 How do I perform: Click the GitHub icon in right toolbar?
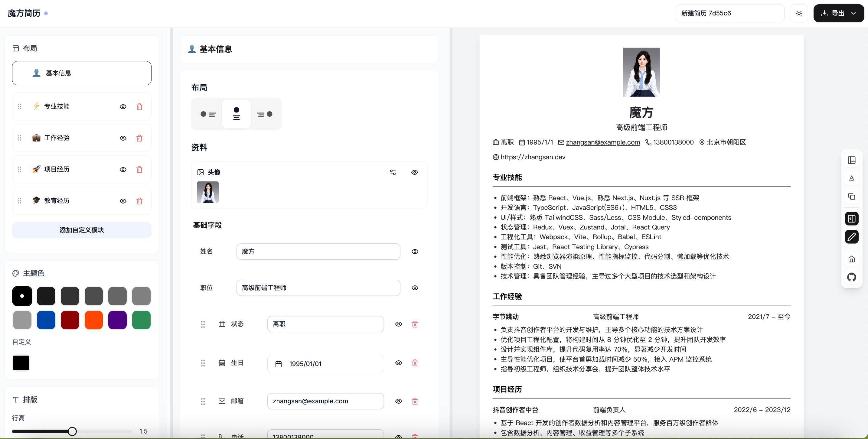851,277
